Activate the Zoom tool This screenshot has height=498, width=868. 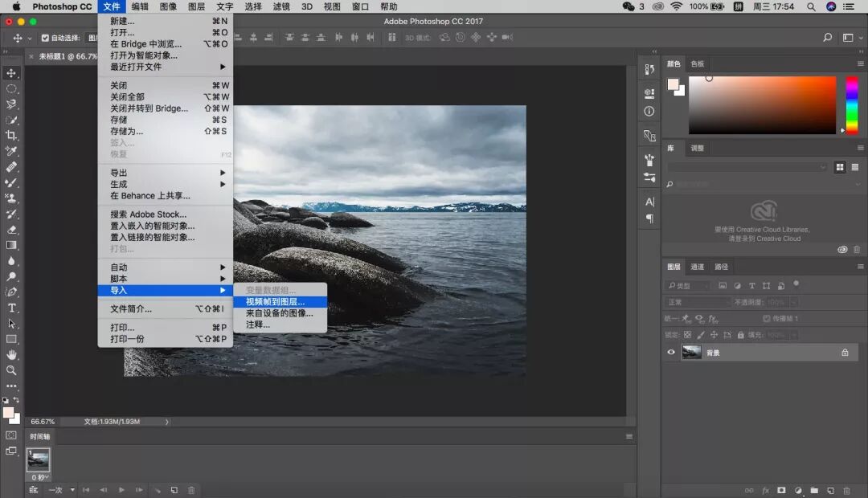[x=11, y=370]
